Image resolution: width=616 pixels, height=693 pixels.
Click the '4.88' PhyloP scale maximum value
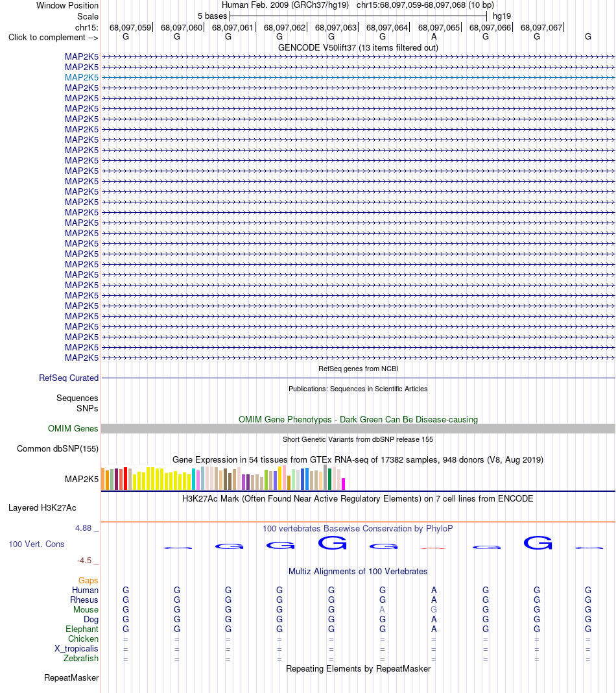point(83,528)
